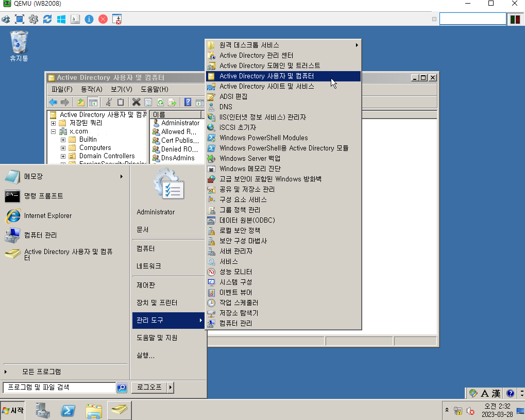Viewport: 525px width, 420px height.
Task: Click the back arrow in AD Users toolbar
Action: tap(53, 102)
